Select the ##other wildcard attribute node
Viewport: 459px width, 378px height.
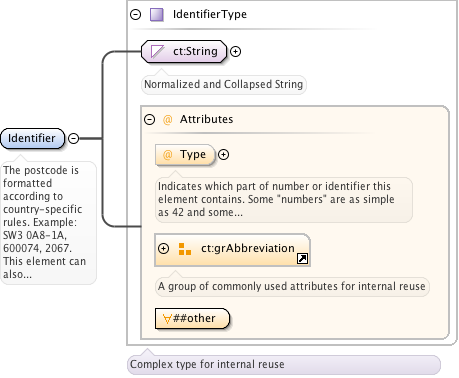[x=192, y=319]
